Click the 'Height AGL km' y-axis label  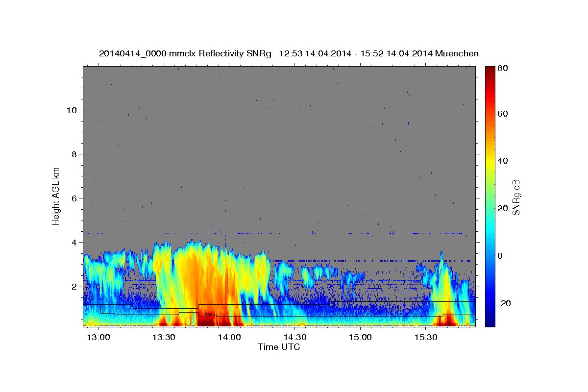coord(56,196)
